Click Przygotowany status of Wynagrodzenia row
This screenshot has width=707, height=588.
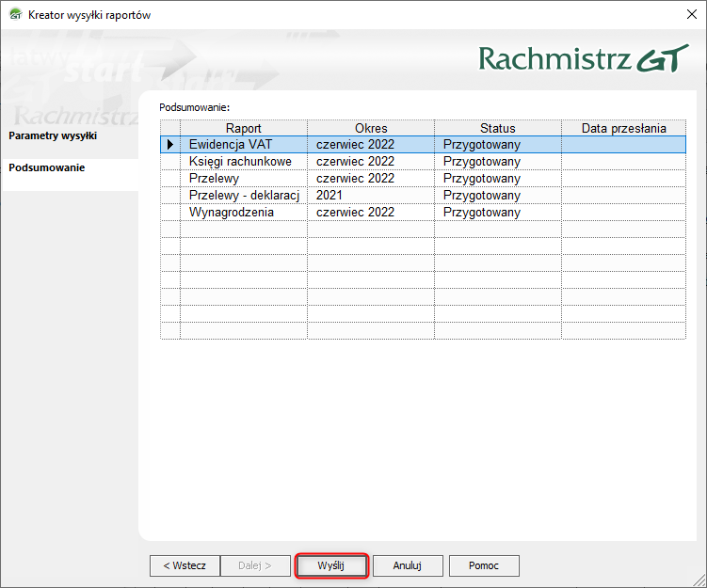(498, 213)
